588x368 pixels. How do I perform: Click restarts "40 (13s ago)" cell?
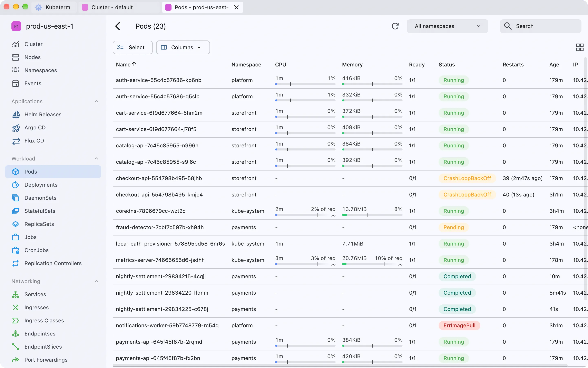(518, 195)
